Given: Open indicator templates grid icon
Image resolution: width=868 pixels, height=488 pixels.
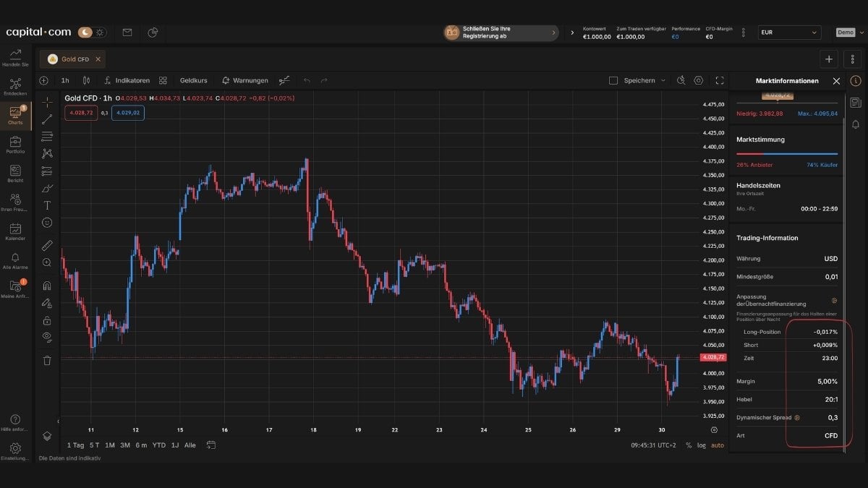Looking at the screenshot, I should [x=163, y=80].
